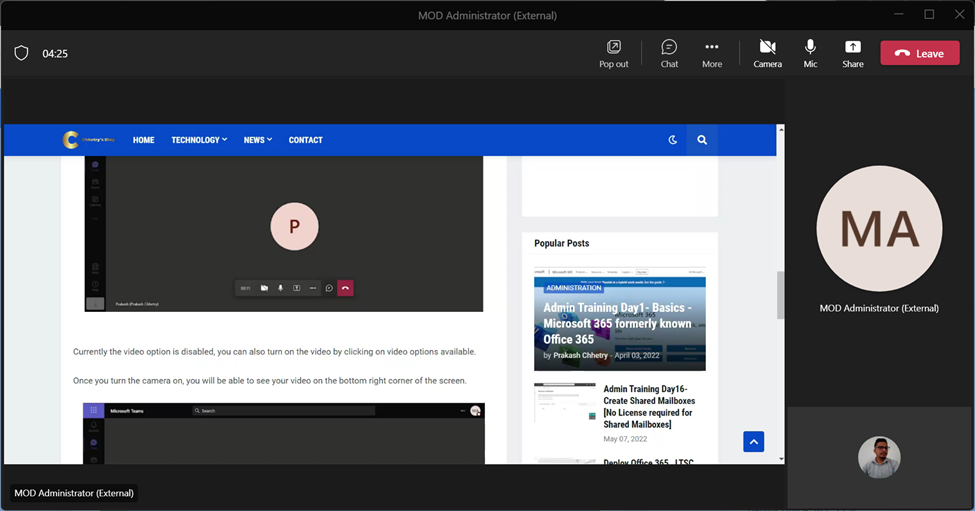The height and width of the screenshot is (511, 975).
Task: Toggle dark mode moon icon
Action: [672, 140]
